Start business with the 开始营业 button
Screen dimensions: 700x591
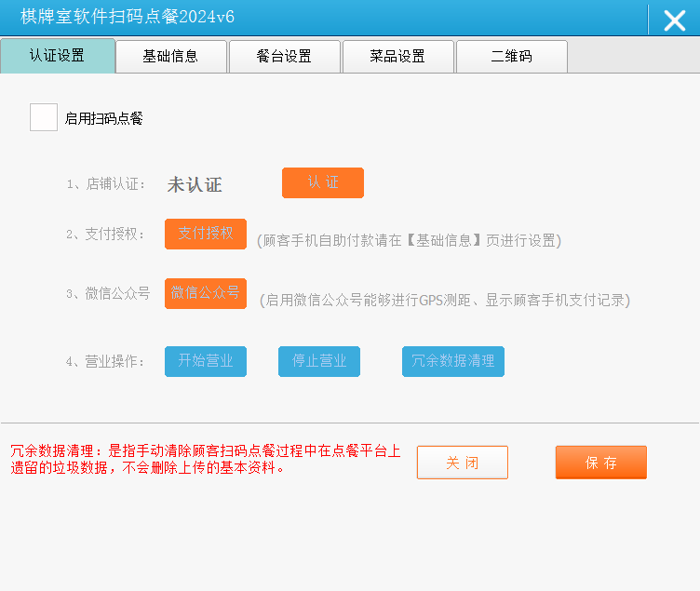[206, 361]
